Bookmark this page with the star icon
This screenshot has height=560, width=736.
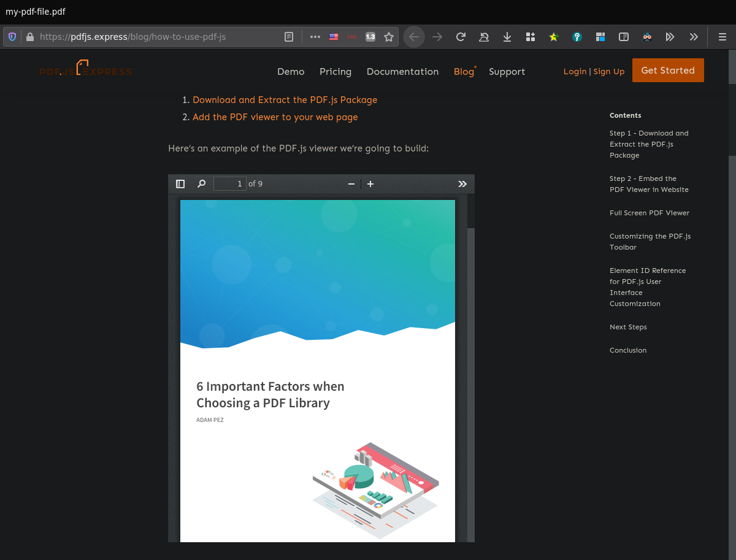389,37
